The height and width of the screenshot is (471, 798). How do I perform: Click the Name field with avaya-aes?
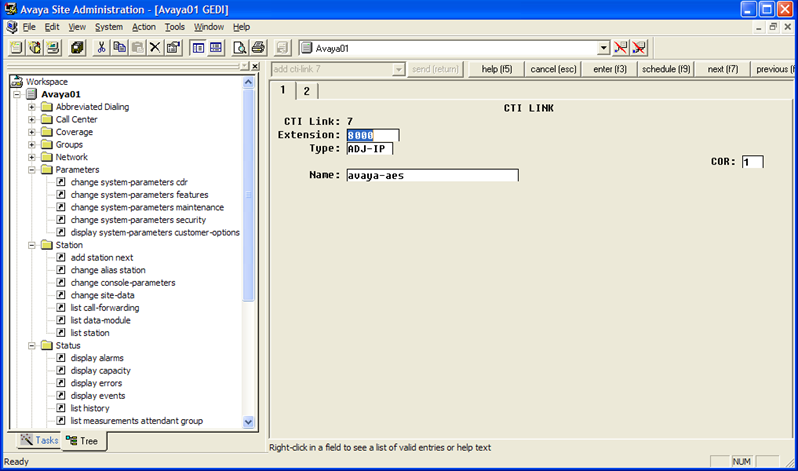click(x=433, y=175)
